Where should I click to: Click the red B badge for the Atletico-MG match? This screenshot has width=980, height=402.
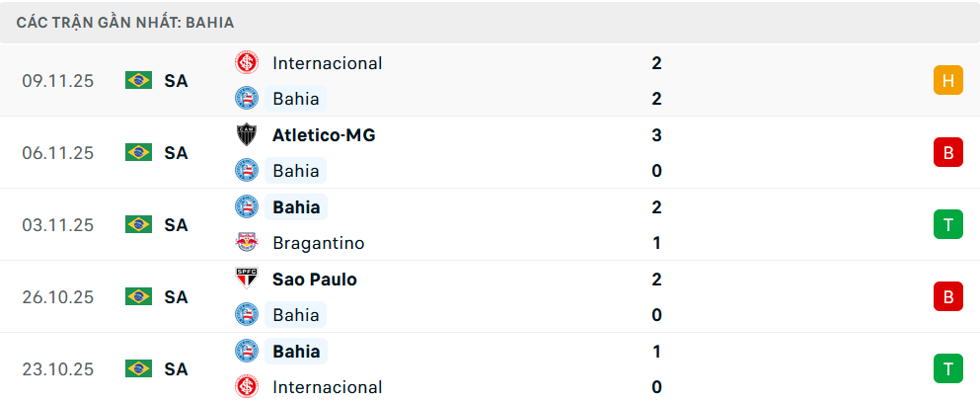(x=947, y=153)
